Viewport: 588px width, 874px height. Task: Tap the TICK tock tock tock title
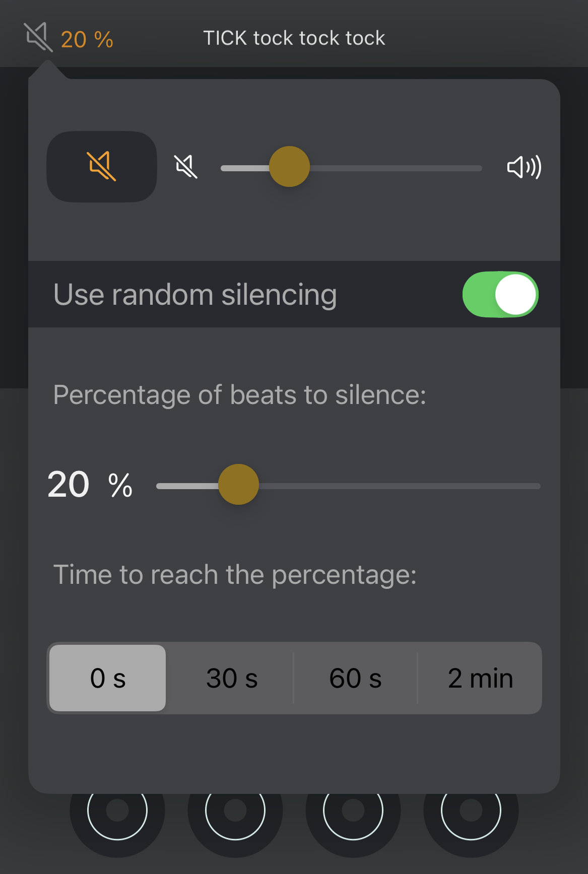pyautogui.click(x=294, y=38)
